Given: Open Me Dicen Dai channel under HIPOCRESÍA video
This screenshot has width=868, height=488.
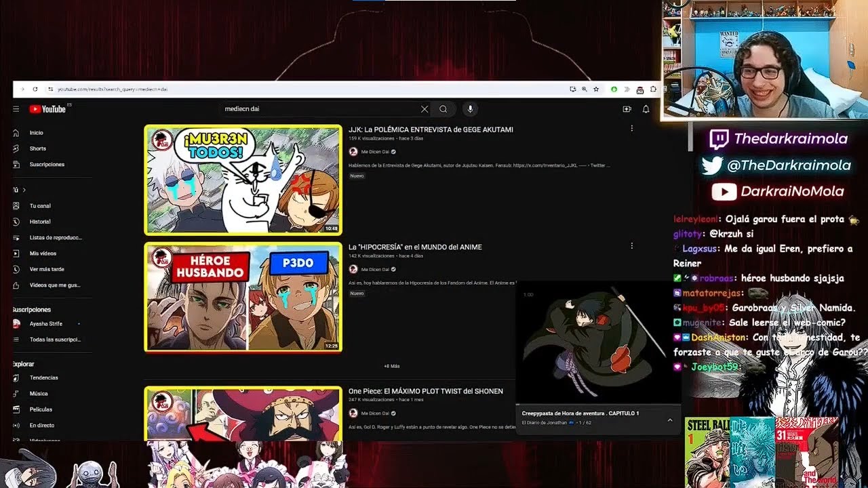Looking at the screenshot, I should 375,269.
